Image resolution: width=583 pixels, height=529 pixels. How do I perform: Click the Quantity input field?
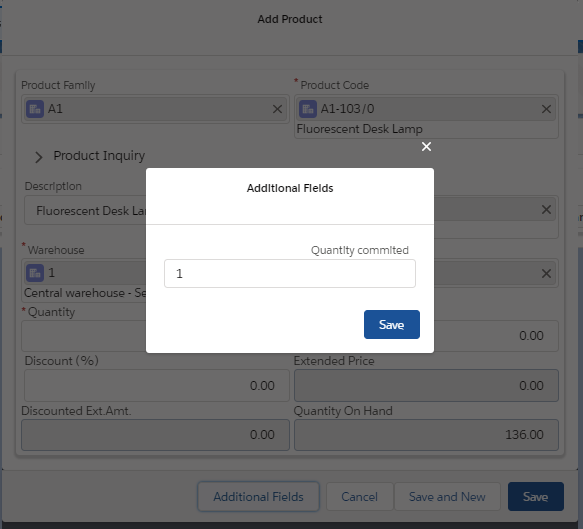tap(84, 336)
